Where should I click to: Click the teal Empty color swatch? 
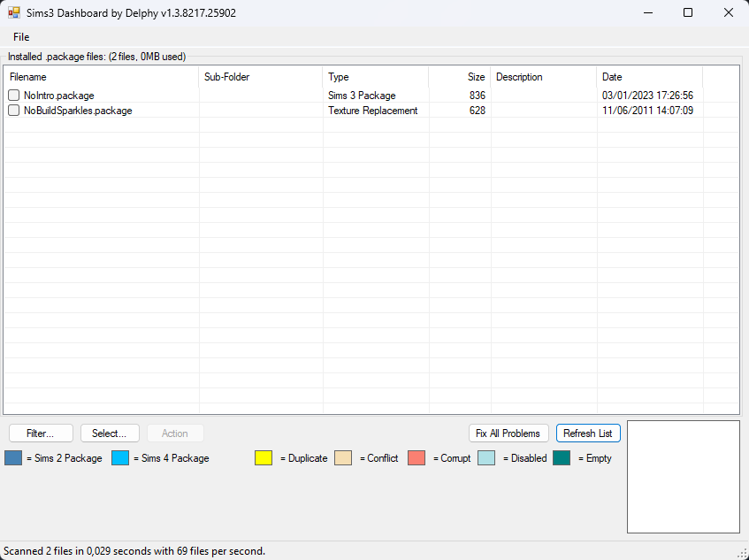[x=562, y=457]
